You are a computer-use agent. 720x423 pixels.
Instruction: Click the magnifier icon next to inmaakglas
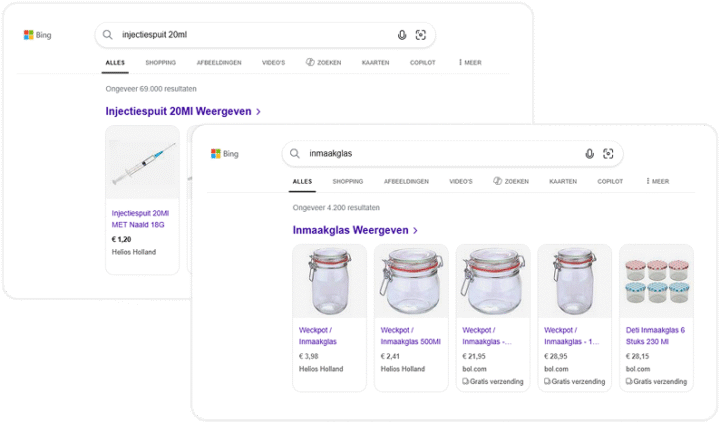(x=295, y=153)
